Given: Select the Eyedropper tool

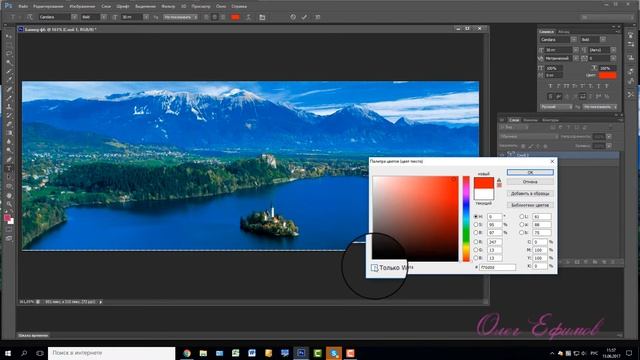Looking at the screenshot, I should click(x=9, y=80).
